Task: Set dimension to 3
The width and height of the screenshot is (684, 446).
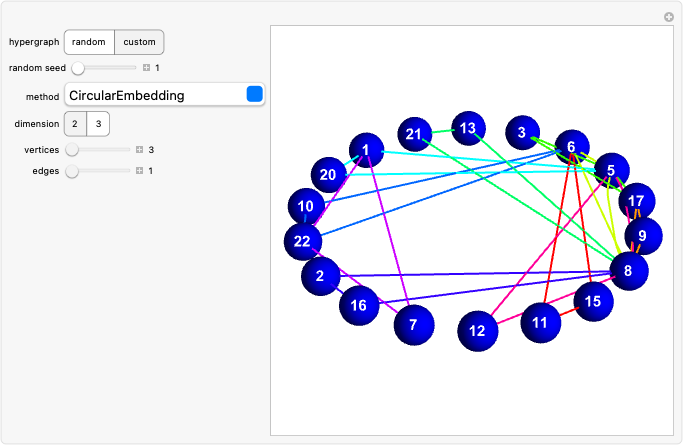Action: (98, 124)
